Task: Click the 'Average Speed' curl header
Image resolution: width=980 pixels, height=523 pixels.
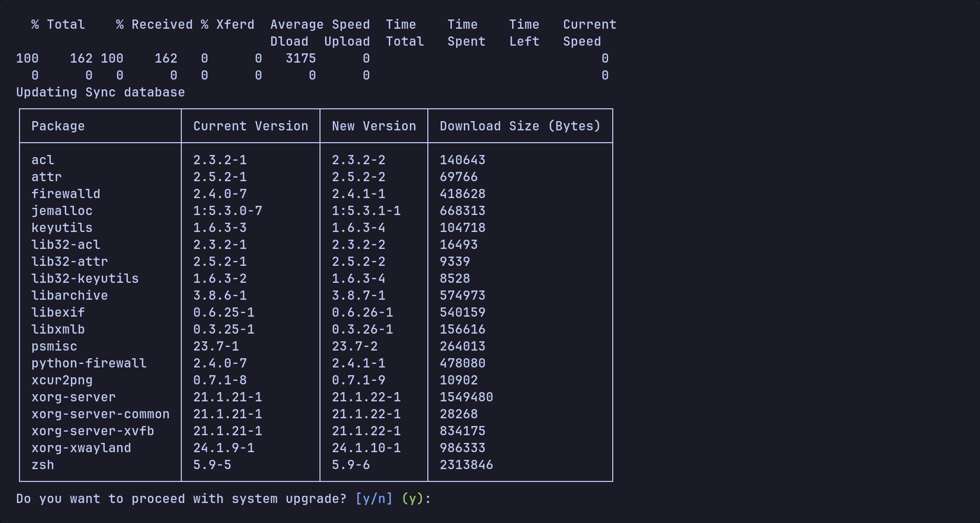Action: point(320,25)
